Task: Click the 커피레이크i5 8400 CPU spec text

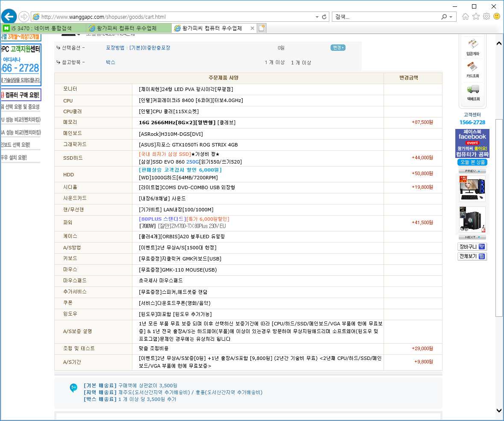Action: coord(191,100)
